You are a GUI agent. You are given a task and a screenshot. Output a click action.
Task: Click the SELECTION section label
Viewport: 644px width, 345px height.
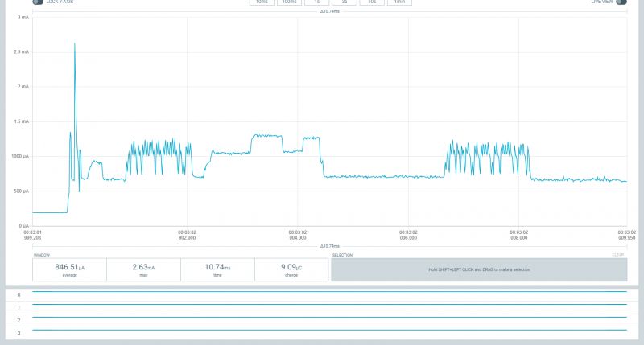pyautogui.click(x=343, y=255)
